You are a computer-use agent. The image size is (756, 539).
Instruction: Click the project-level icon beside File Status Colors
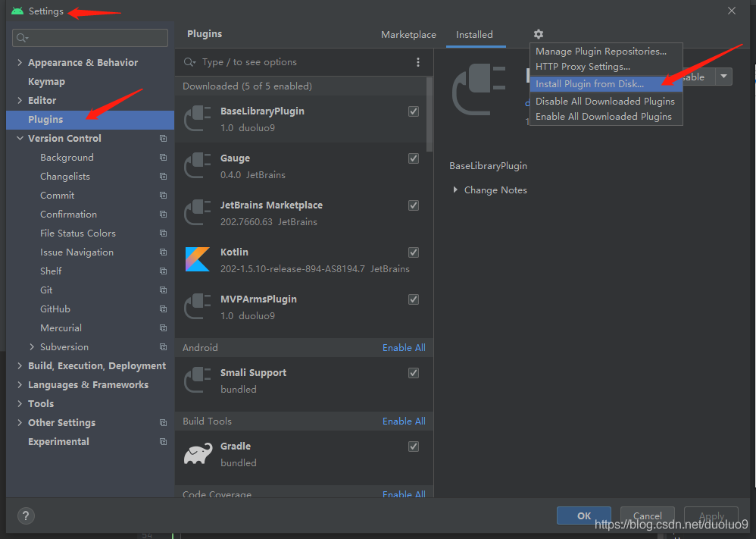pos(164,233)
